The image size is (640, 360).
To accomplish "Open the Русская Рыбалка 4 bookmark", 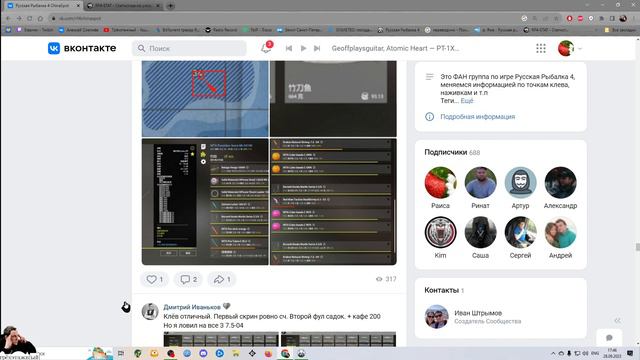I will (x=399, y=30).
